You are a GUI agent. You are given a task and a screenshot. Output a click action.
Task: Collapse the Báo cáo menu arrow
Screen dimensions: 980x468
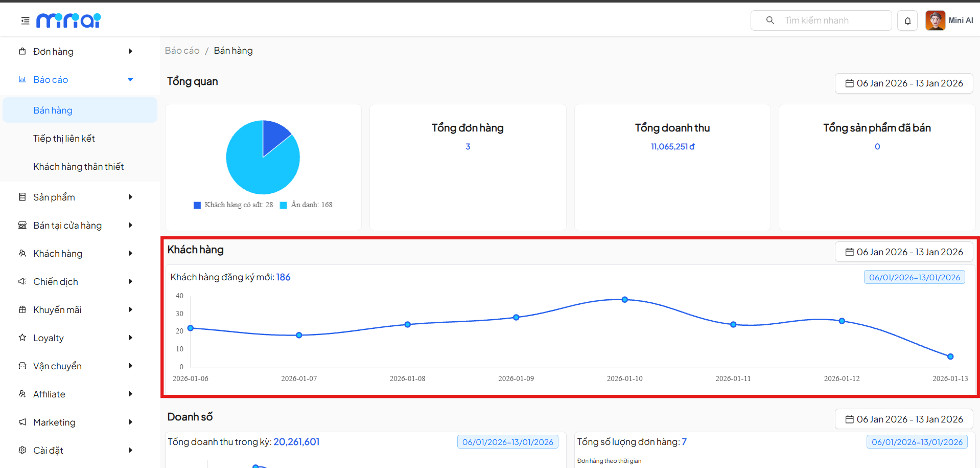pyautogui.click(x=130, y=80)
